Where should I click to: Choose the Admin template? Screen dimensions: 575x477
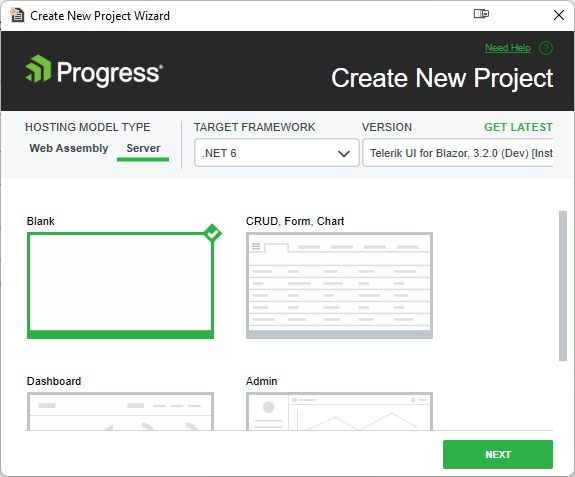(x=339, y=411)
